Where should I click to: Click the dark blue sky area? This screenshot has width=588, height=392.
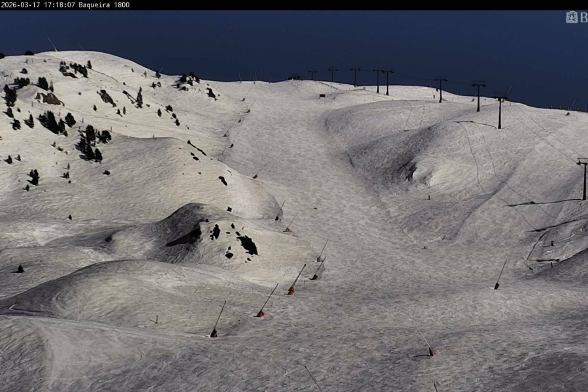(294, 39)
